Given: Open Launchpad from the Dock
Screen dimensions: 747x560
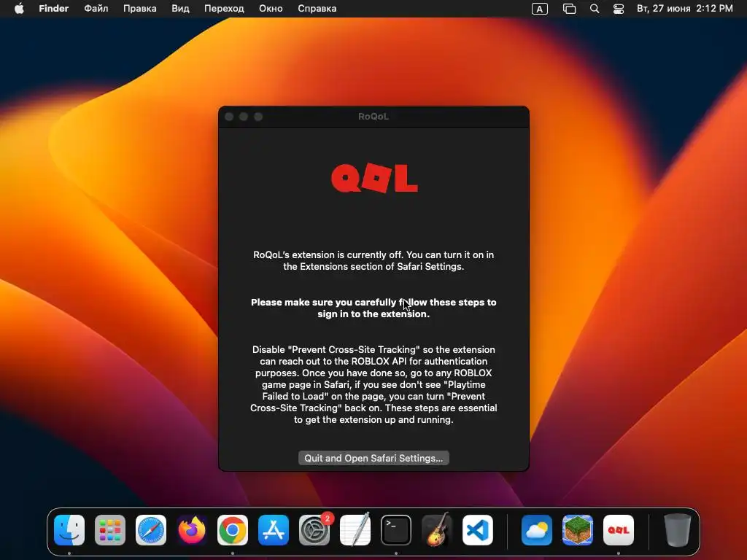Looking at the screenshot, I should [110, 530].
